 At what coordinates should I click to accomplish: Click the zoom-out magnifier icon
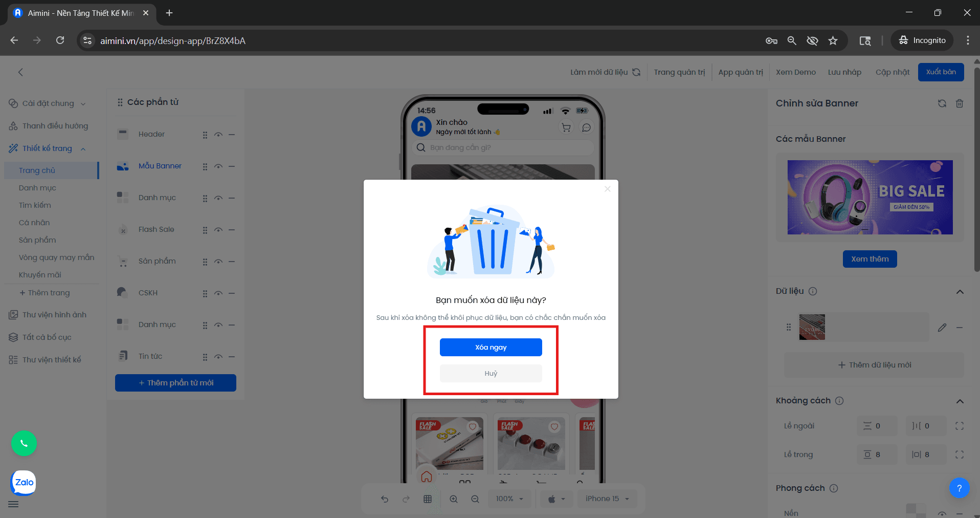[x=475, y=499]
